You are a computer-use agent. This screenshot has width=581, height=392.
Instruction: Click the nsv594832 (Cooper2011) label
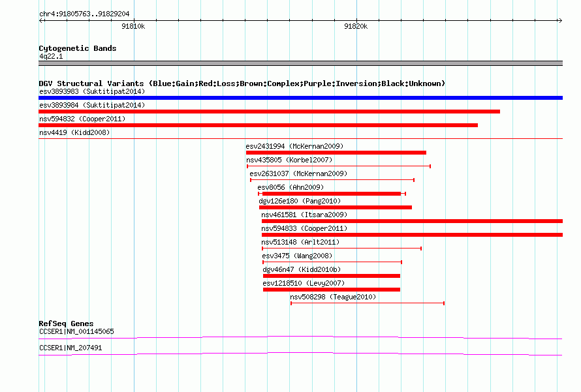tap(82, 119)
